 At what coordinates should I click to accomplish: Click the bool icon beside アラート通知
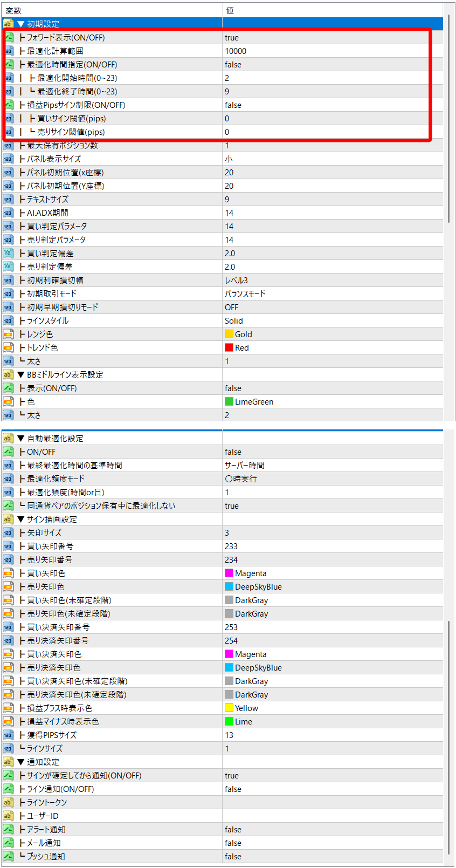(x=8, y=829)
